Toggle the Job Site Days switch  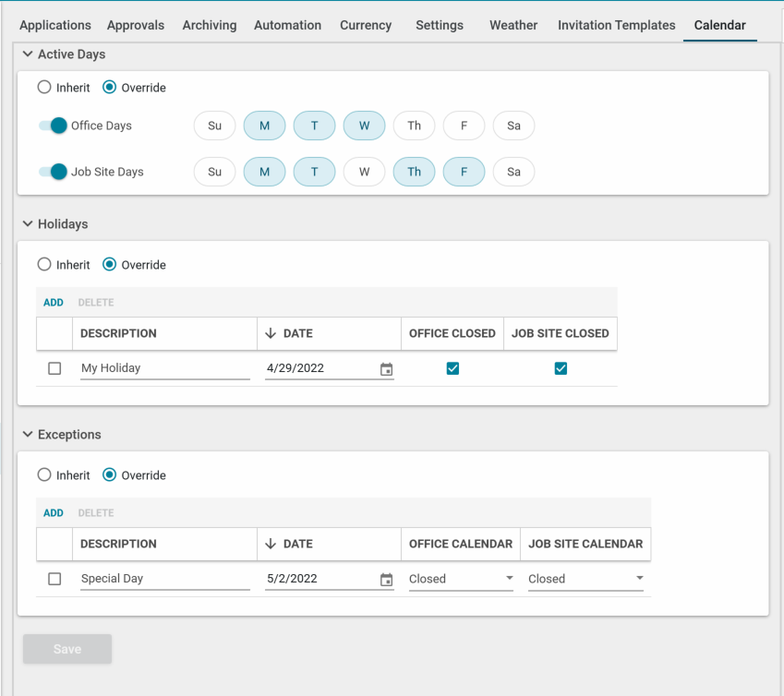(x=54, y=172)
